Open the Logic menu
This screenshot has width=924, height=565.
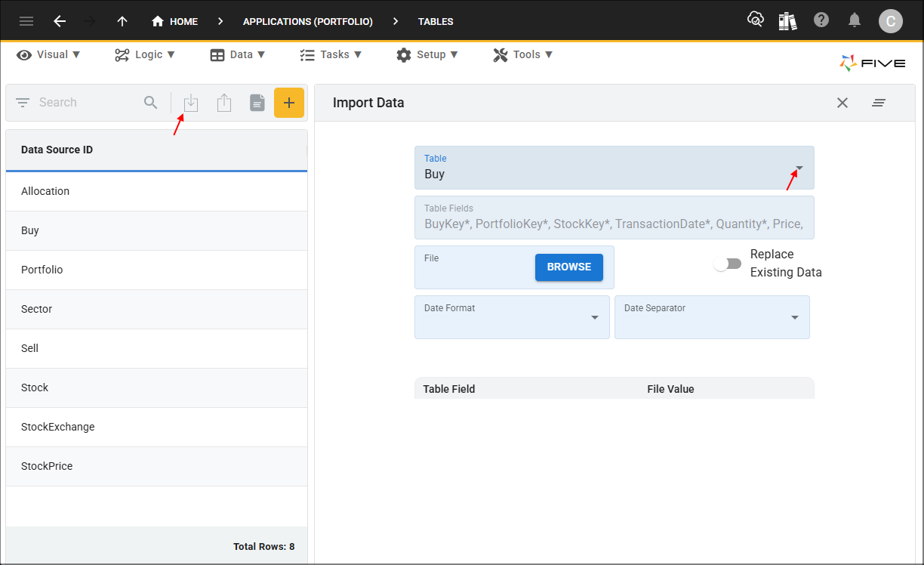click(x=145, y=54)
